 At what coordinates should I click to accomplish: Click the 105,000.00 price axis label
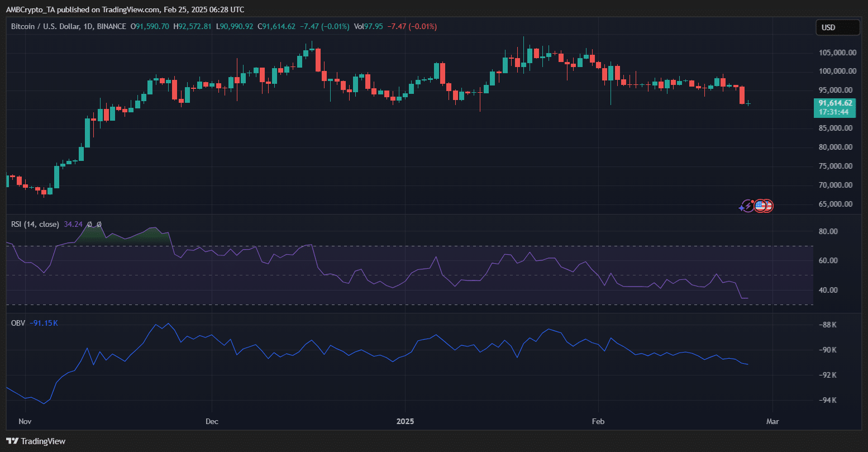point(836,53)
